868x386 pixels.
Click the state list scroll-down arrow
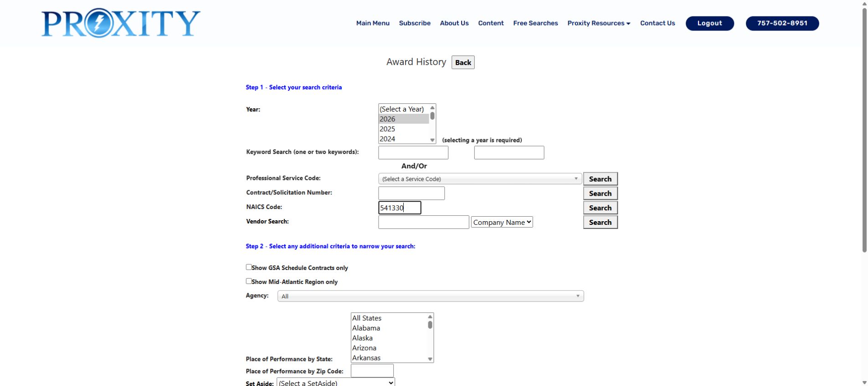tap(430, 359)
